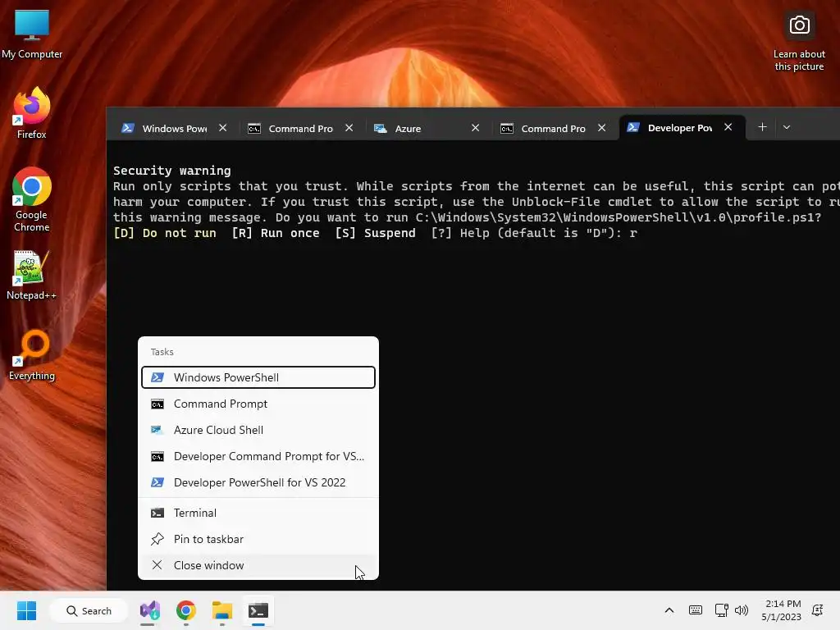This screenshot has height=630, width=840.
Task: Open the new tab profile dropdown
Action: pyautogui.click(x=787, y=127)
